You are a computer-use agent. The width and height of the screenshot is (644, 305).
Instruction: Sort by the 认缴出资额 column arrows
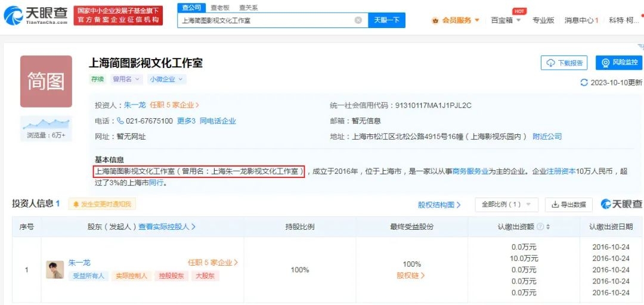548,227
